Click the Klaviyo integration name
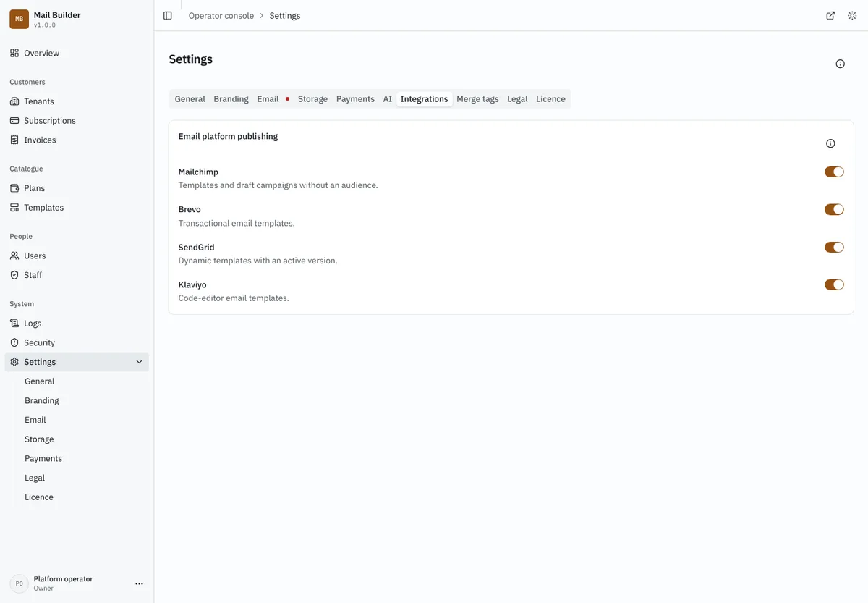This screenshot has width=868, height=603. [x=192, y=285]
